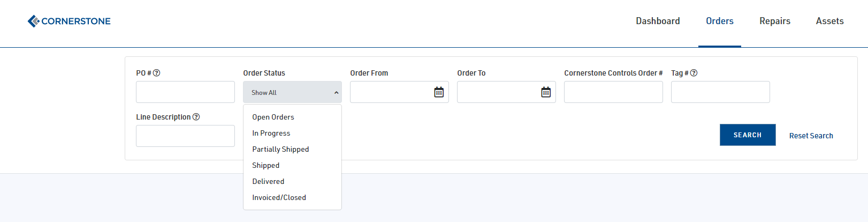Click the Cornerstone logo
This screenshot has height=222, width=868.
[69, 21]
